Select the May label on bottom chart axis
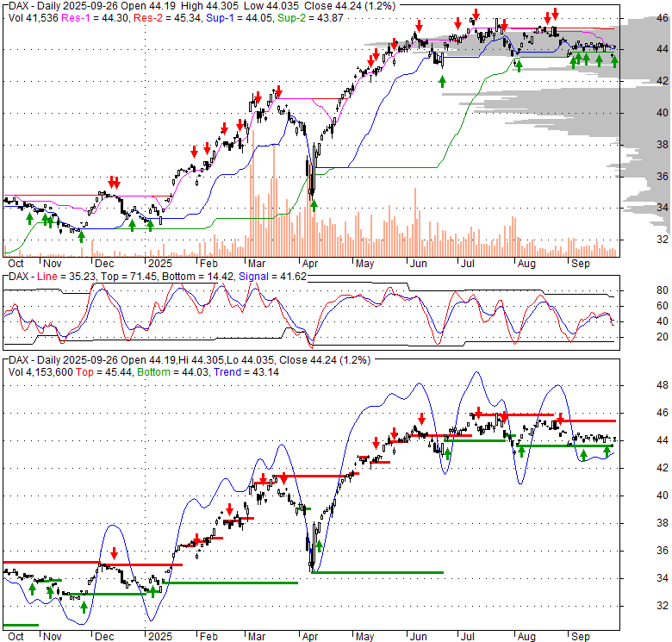 click(364, 637)
